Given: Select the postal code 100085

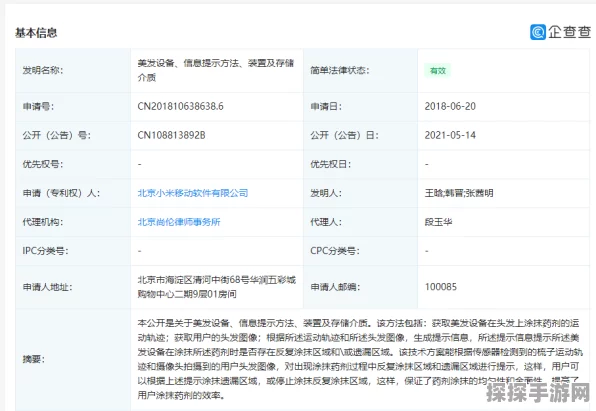Looking at the screenshot, I should click(x=441, y=287).
